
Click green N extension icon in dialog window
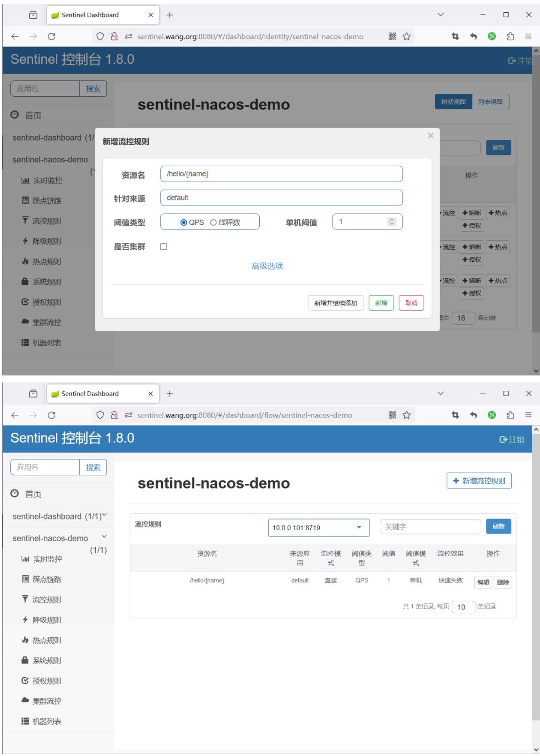(x=492, y=37)
